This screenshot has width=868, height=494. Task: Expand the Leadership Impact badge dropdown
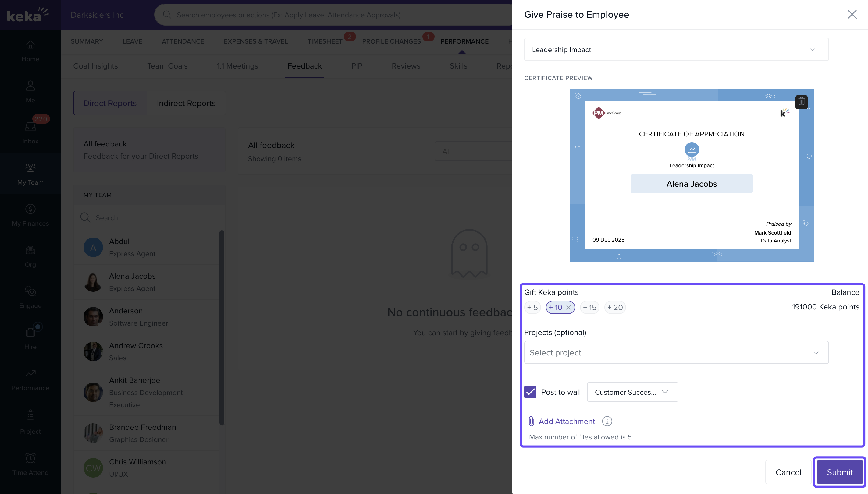676,50
